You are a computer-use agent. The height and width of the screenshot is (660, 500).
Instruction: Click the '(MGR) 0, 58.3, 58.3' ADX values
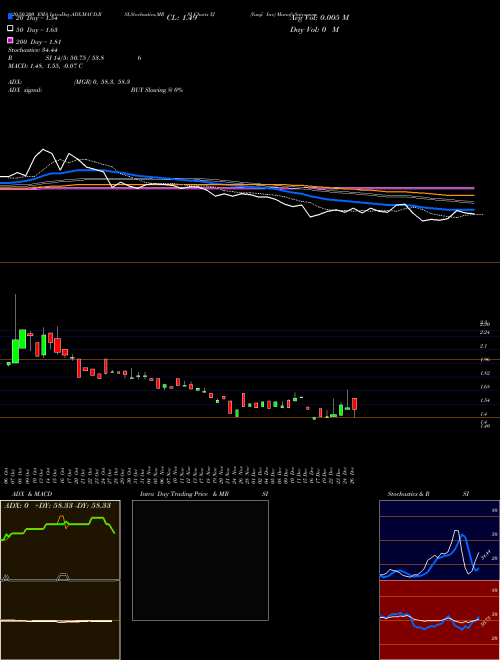coord(102,83)
